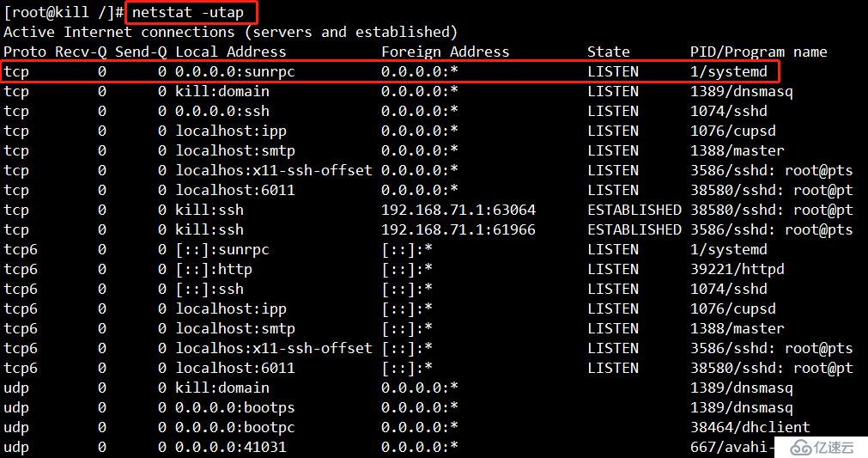Select the Active Internet connections heading line

(230, 32)
